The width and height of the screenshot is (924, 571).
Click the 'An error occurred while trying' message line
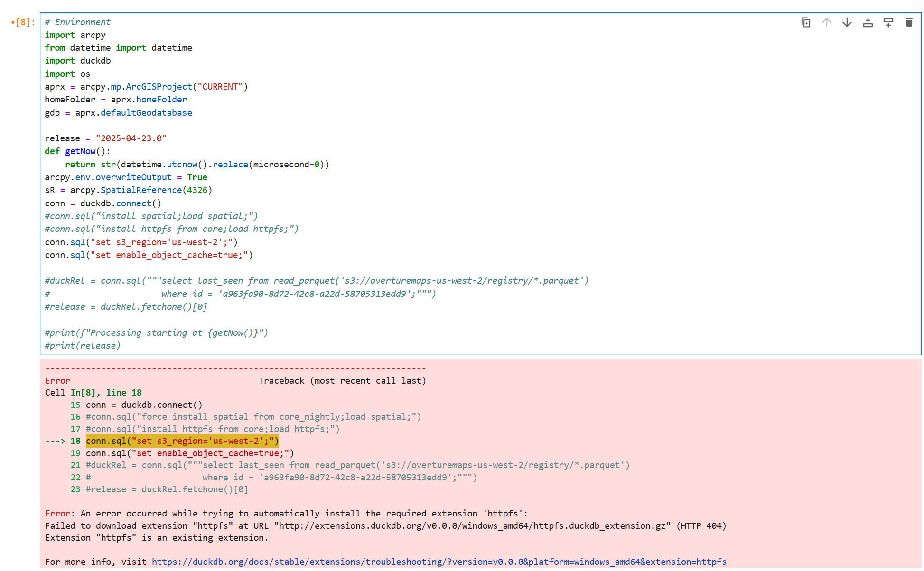[x=286, y=514]
